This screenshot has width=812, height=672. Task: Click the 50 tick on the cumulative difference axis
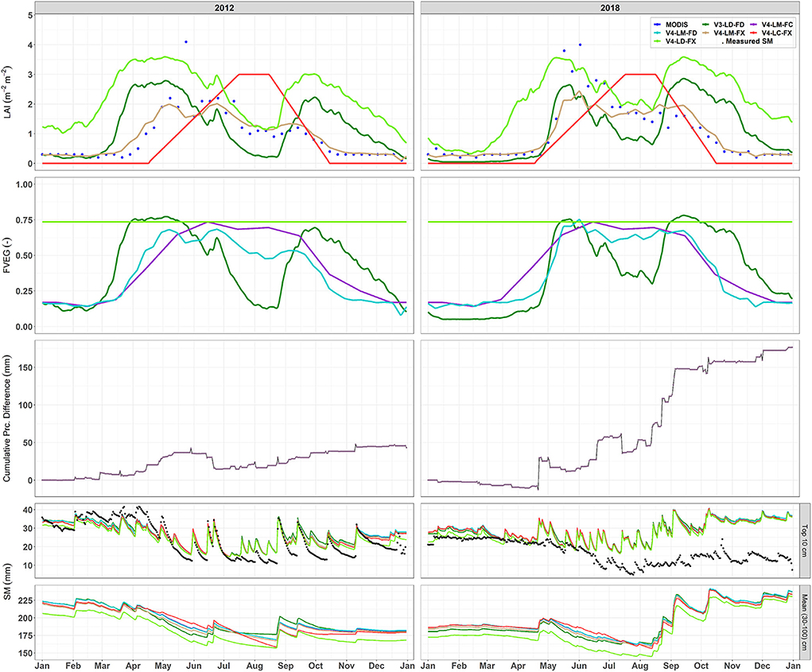pos(28,443)
